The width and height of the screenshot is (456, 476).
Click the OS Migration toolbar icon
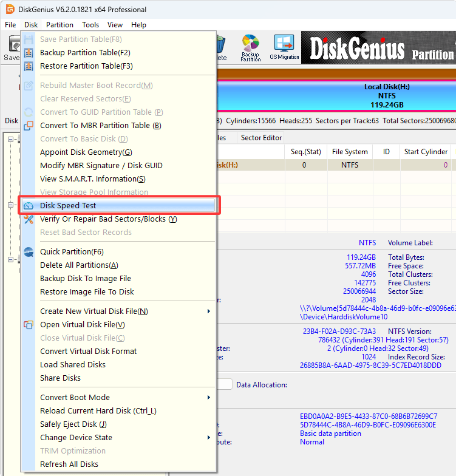point(284,47)
